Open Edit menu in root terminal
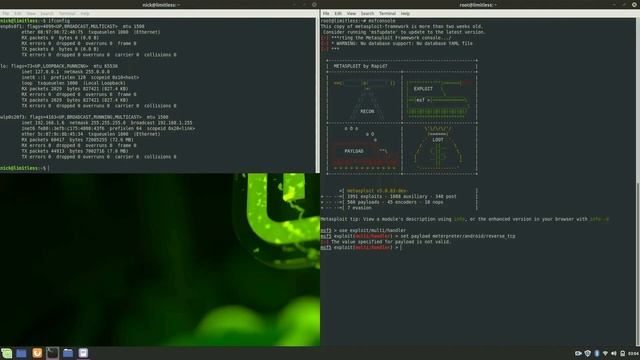Viewport: 640px width, 360px height. click(338, 13)
